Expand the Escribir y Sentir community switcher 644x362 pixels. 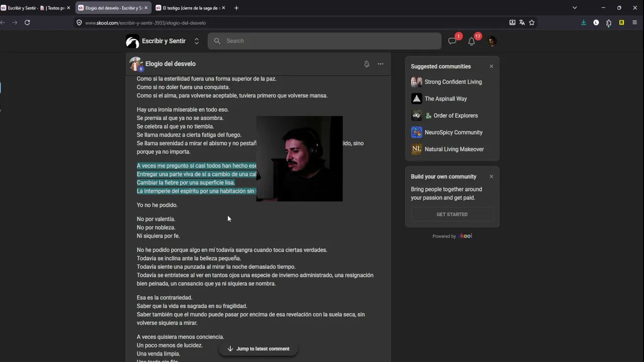pos(197,41)
